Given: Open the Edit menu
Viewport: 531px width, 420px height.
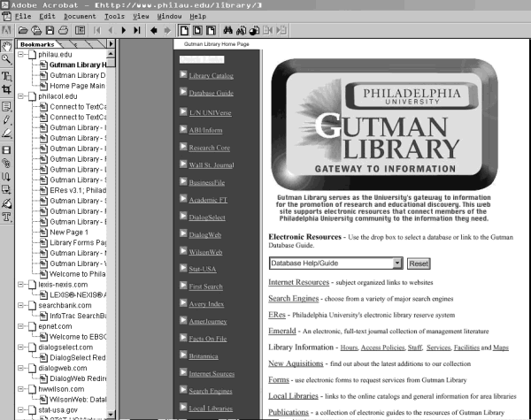Looking at the screenshot, I should tap(47, 16).
